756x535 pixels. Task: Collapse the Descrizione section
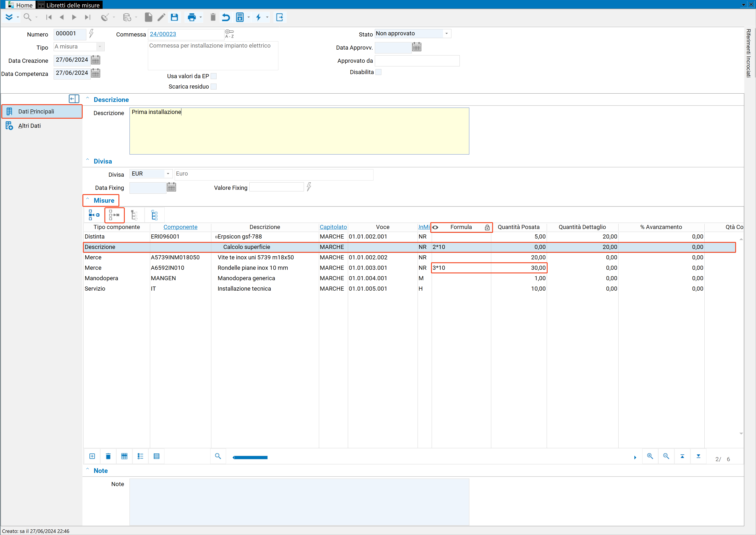(88, 98)
